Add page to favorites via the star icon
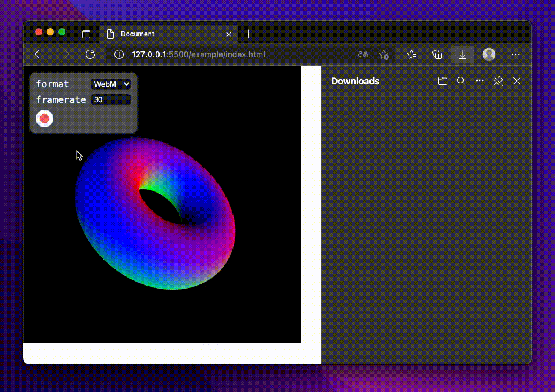 point(383,54)
